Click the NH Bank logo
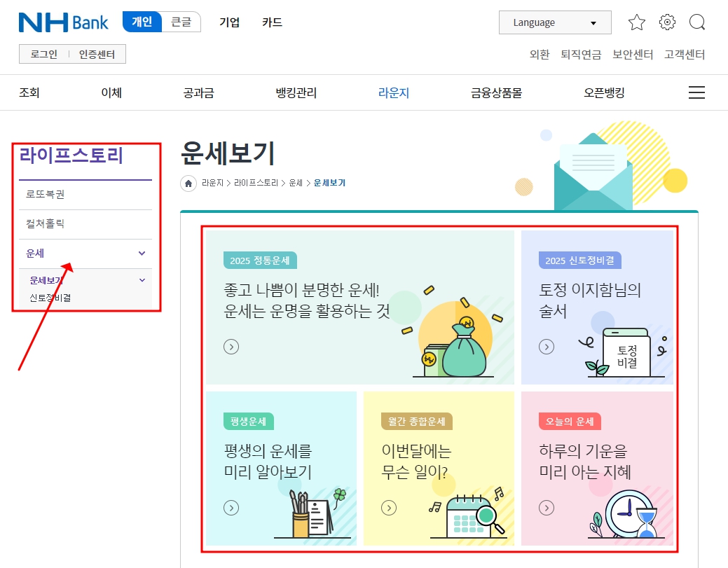Image resolution: width=728 pixels, height=568 pixels. pos(63,22)
